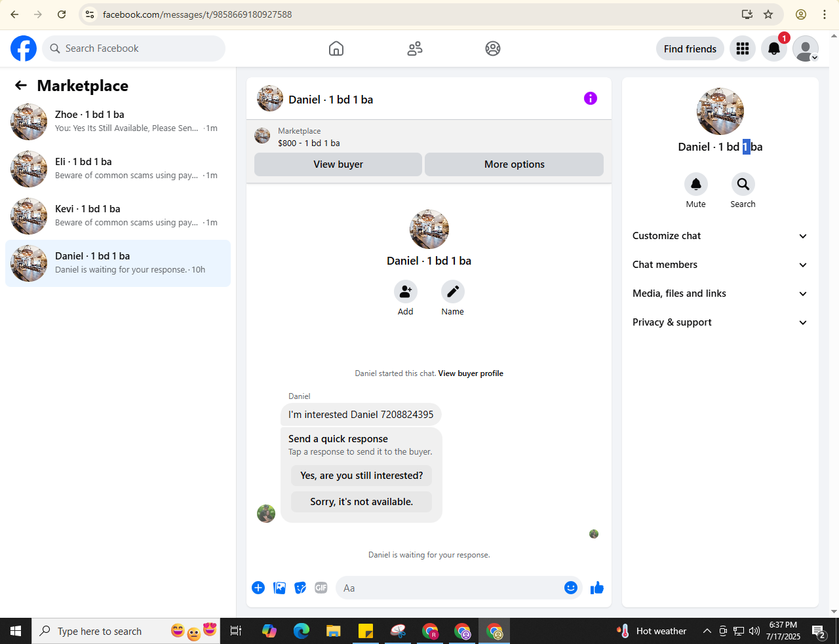
Task: Choose a sticker
Action: (300, 588)
